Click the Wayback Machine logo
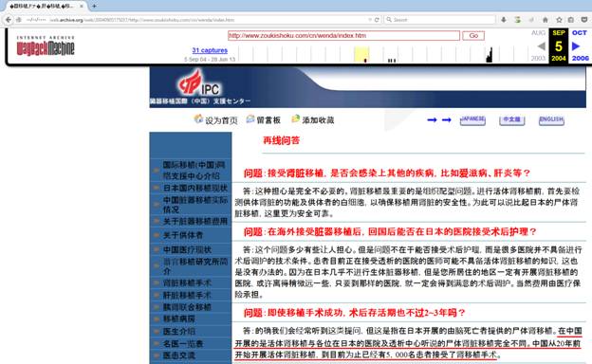 46,46
